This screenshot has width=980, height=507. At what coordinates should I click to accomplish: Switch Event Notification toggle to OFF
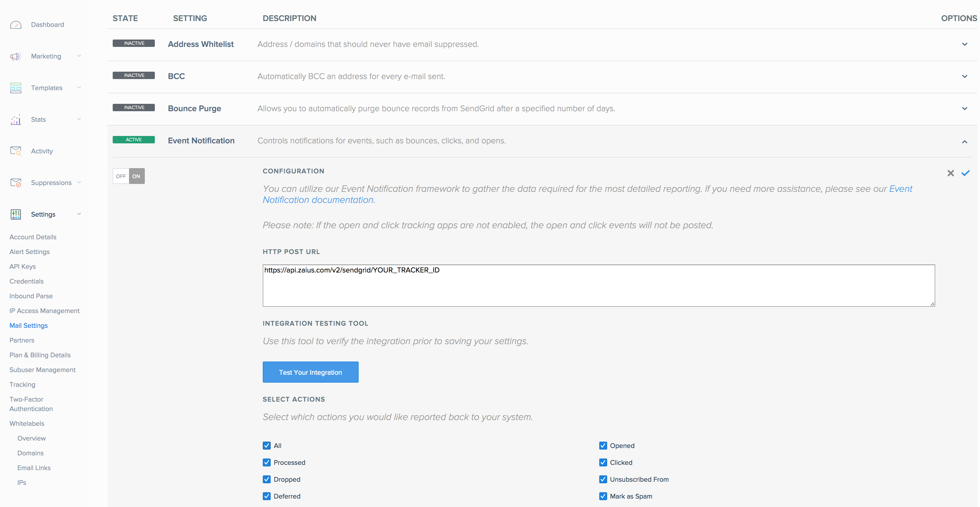click(x=121, y=176)
